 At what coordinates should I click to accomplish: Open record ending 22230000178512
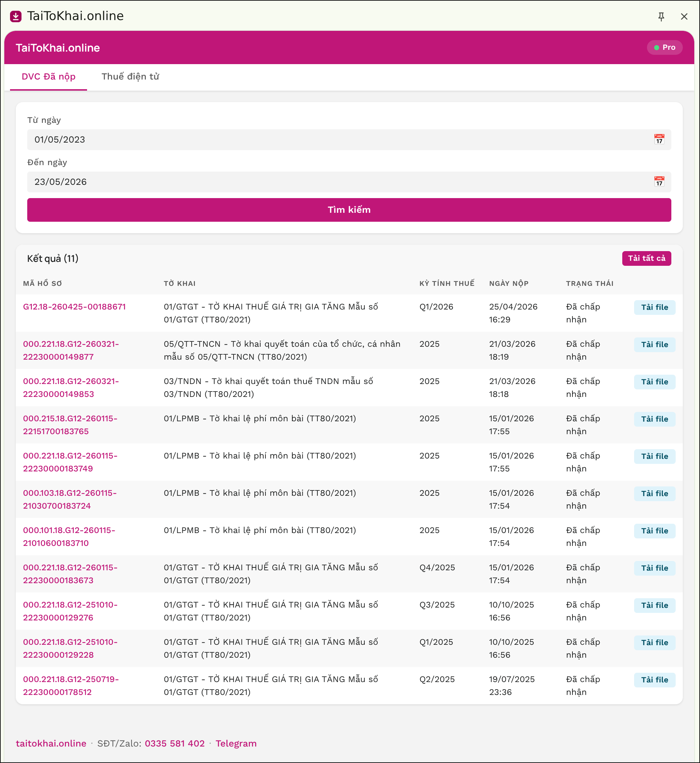tap(71, 685)
